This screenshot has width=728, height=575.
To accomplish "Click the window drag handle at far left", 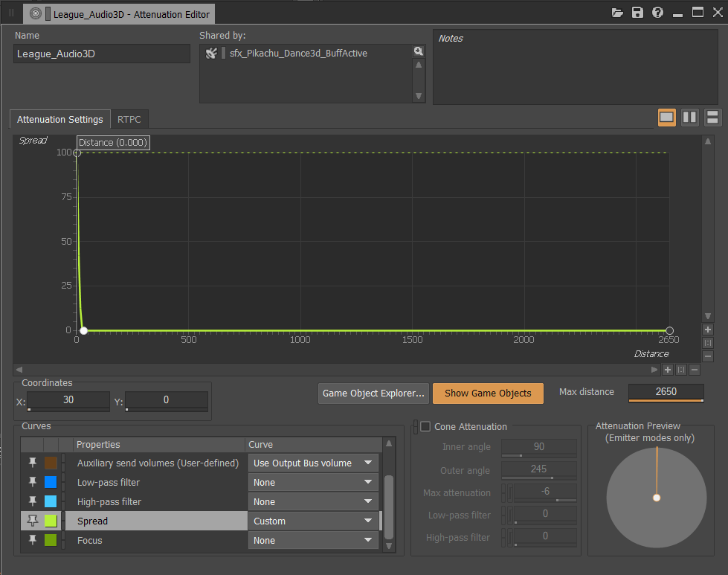I will point(12,13).
